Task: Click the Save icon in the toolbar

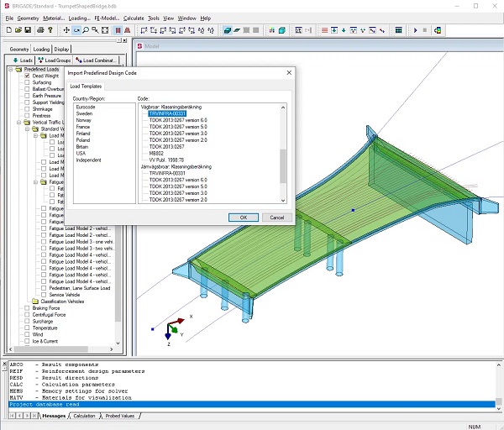Action: click(28, 30)
